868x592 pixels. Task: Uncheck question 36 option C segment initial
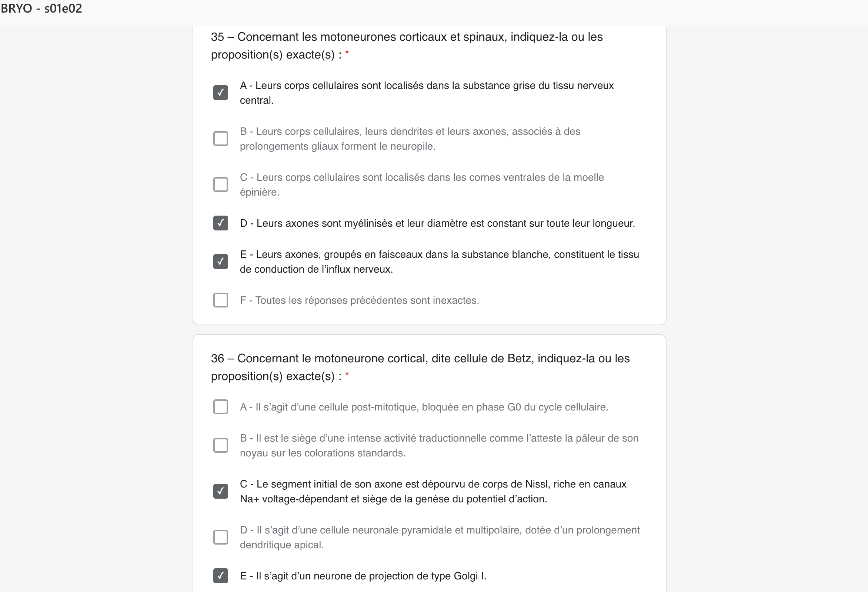pos(220,491)
